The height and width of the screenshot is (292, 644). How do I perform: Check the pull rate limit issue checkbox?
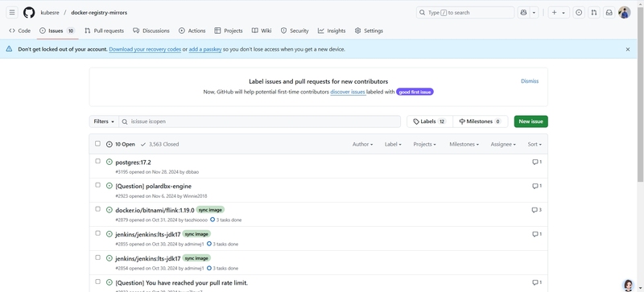(x=97, y=282)
